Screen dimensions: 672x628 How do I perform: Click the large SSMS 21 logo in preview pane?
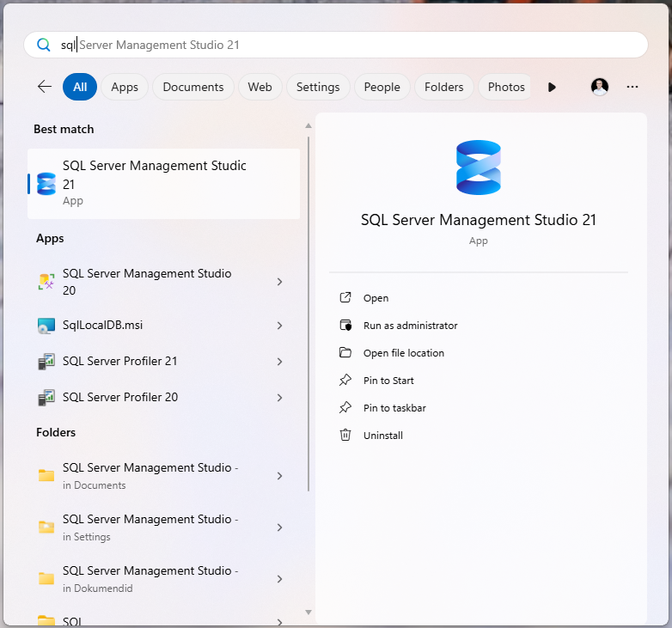coord(479,168)
